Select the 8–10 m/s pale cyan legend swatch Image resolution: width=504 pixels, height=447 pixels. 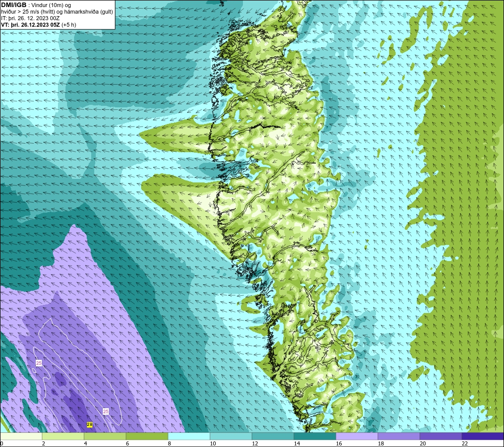pyautogui.click(x=189, y=436)
